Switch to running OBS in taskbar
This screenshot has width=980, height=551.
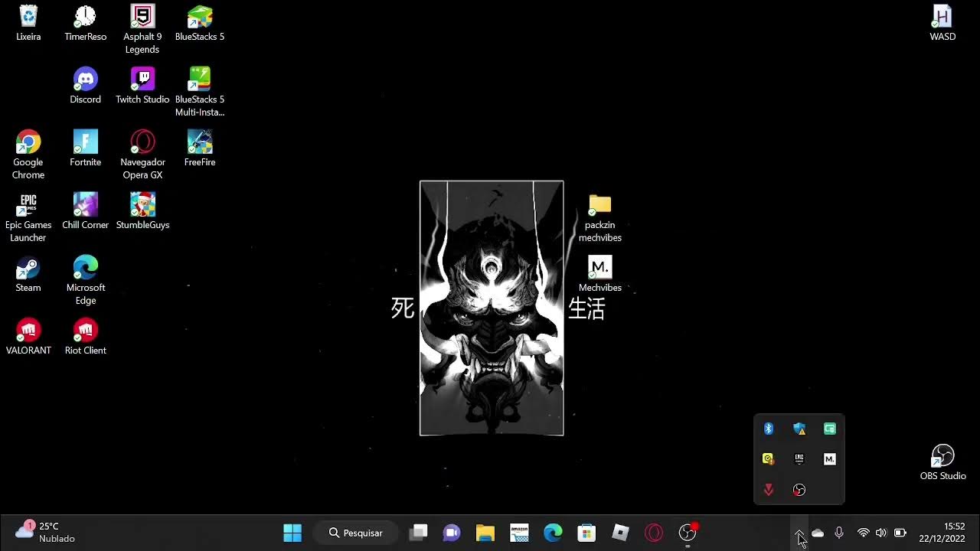688,533
